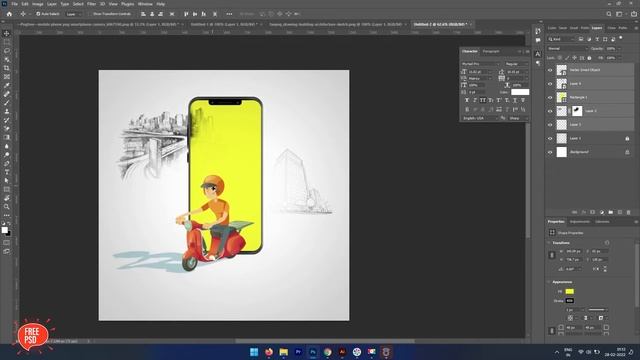Click the black Stroke swatch in Properties
This screenshot has height=360, width=640.
tap(570, 301)
